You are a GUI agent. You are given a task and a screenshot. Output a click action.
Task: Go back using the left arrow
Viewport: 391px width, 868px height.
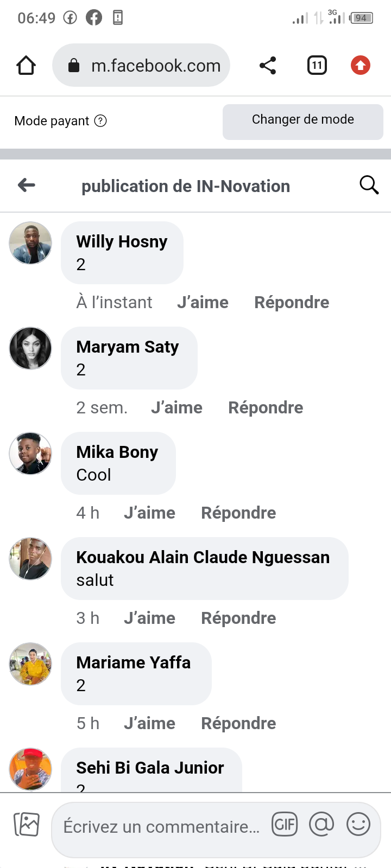(x=27, y=186)
